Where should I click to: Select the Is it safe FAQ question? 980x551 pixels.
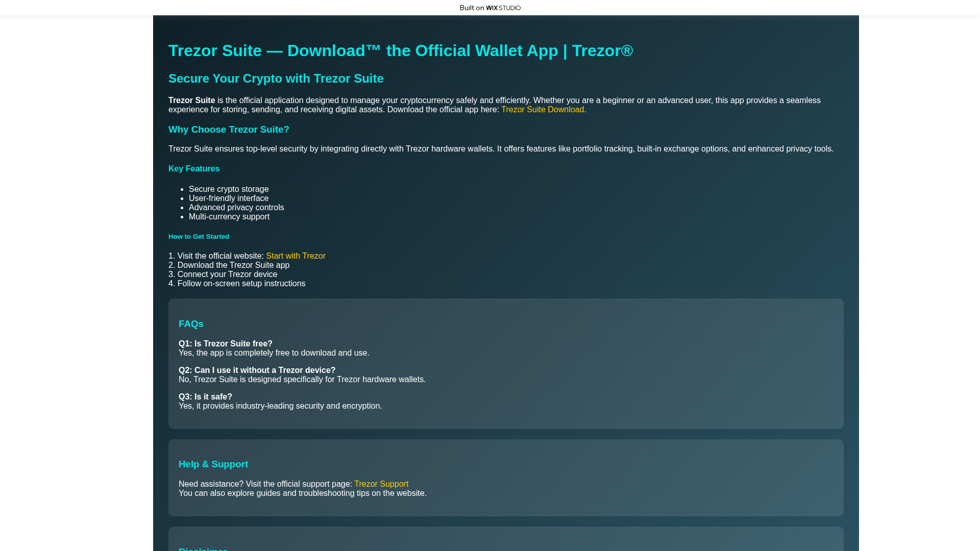tap(205, 396)
